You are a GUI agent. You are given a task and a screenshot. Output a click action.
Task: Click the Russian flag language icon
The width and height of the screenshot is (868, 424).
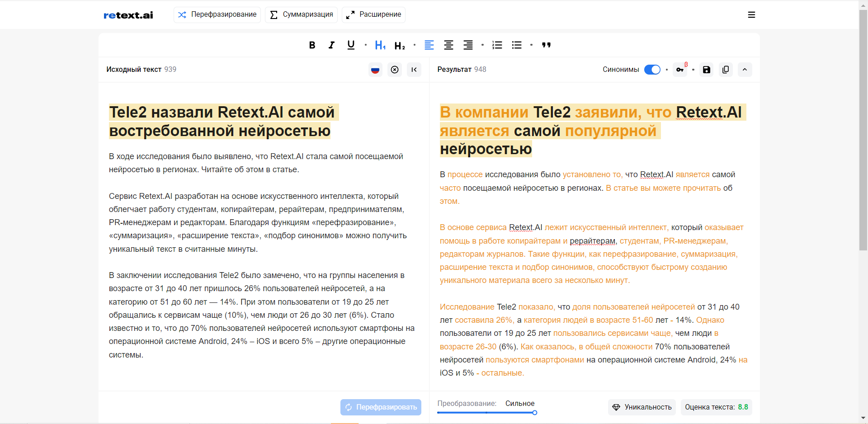pos(375,70)
